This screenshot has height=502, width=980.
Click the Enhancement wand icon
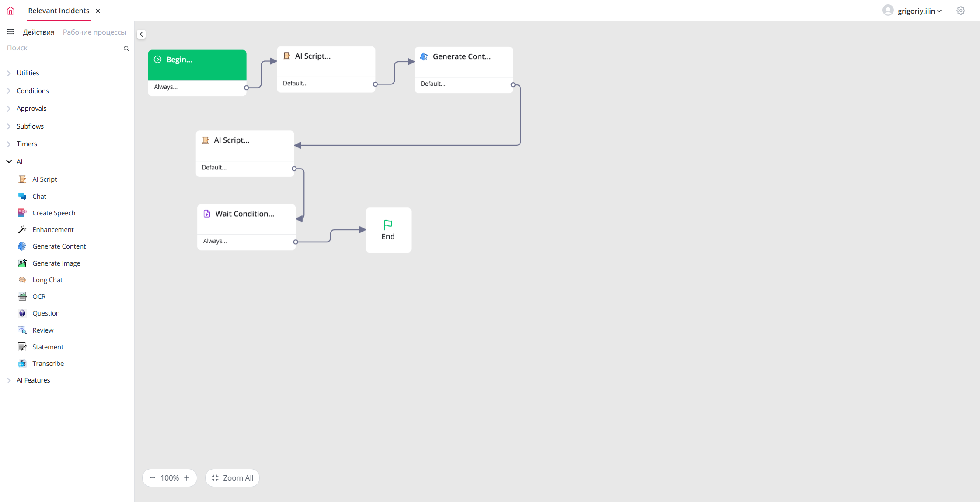pos(22,229)
